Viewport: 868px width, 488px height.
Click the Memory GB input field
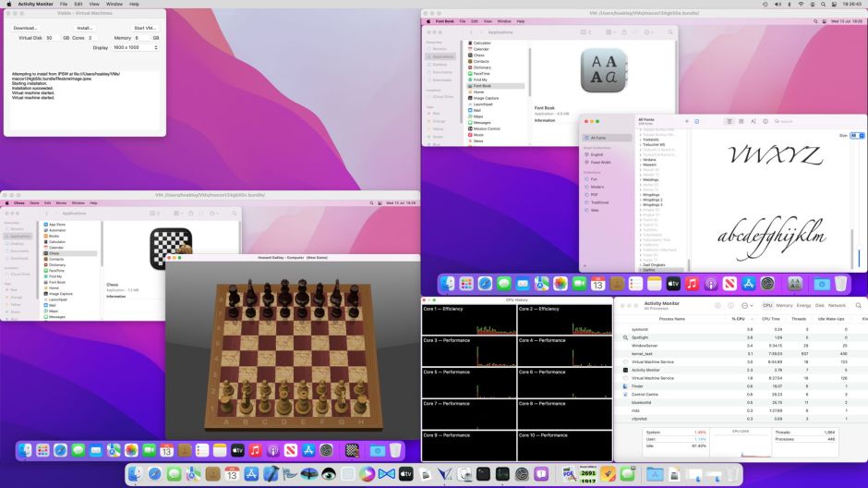[141, 38]
